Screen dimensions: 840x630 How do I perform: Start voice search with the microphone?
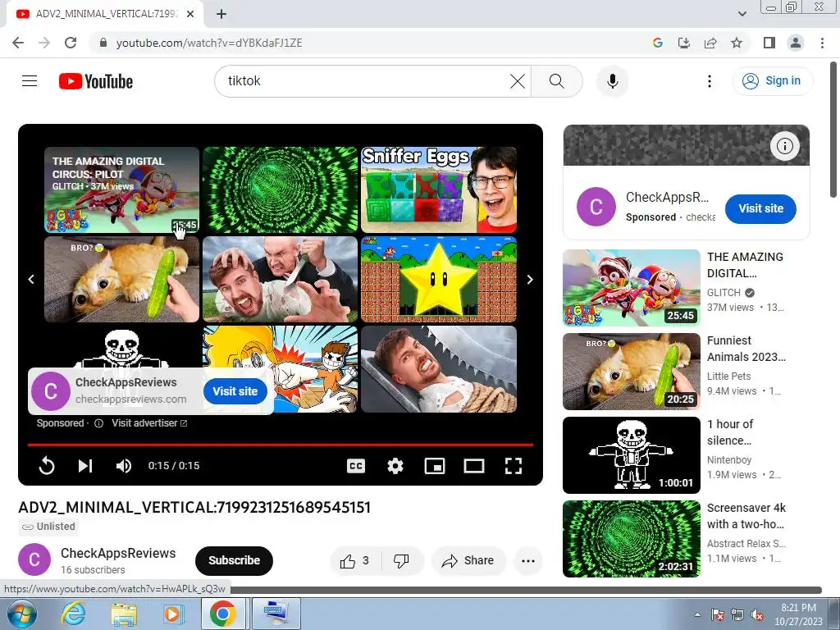coord(612,81)
